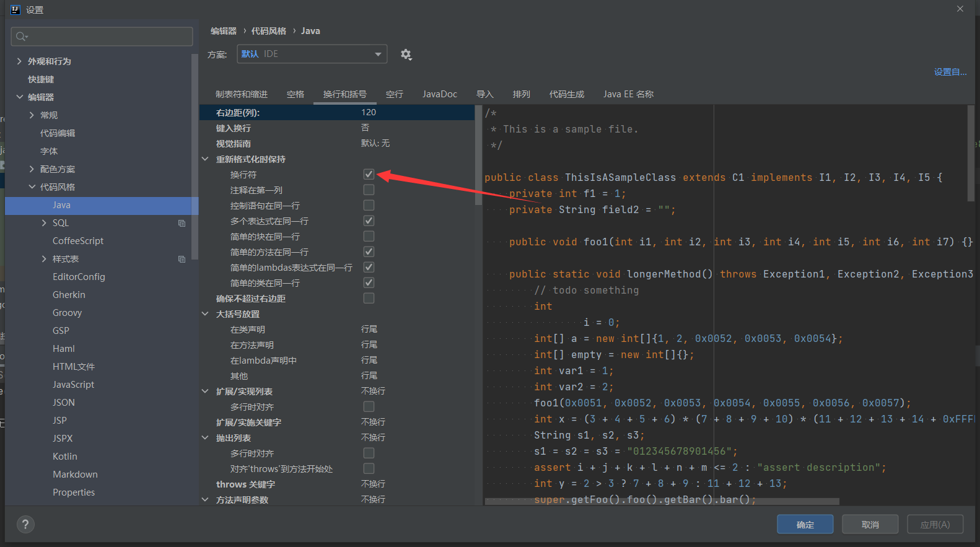
Task: Select 字体 in the settings tree
Action: [x=49, y=151]
